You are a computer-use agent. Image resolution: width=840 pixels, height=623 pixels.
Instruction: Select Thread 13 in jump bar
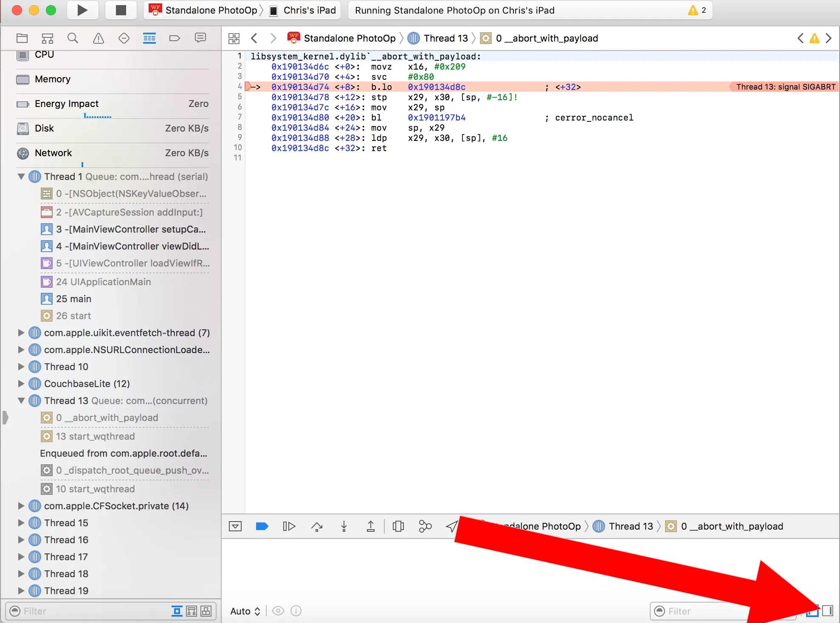click(x=445, y=38)
